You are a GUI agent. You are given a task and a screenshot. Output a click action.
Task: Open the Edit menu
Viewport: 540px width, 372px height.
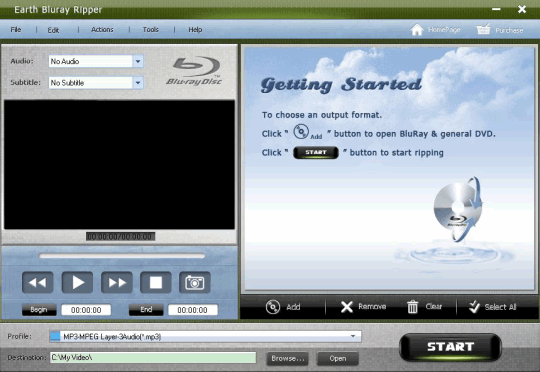pos(53,30)
